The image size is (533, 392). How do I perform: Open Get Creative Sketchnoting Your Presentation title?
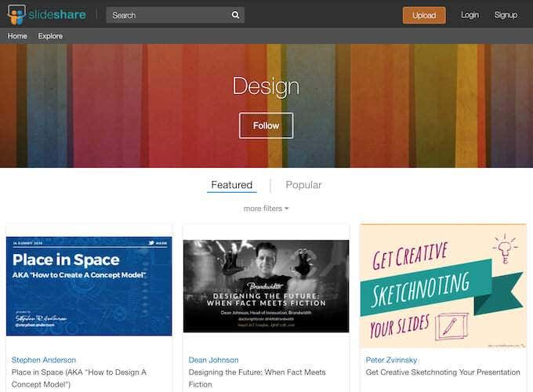click(x=443, y=372)
